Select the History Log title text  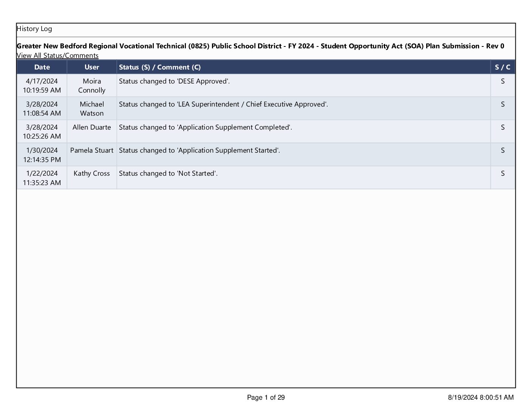[34, 29]
